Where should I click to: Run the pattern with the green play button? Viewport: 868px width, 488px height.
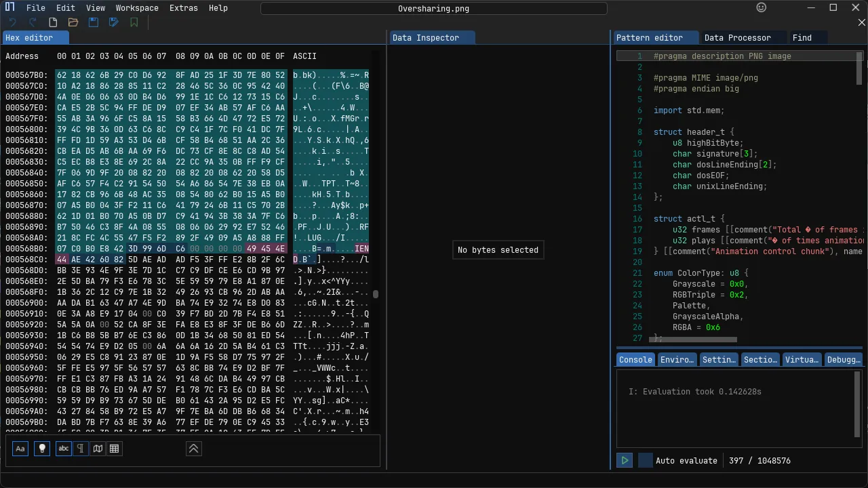625,460
